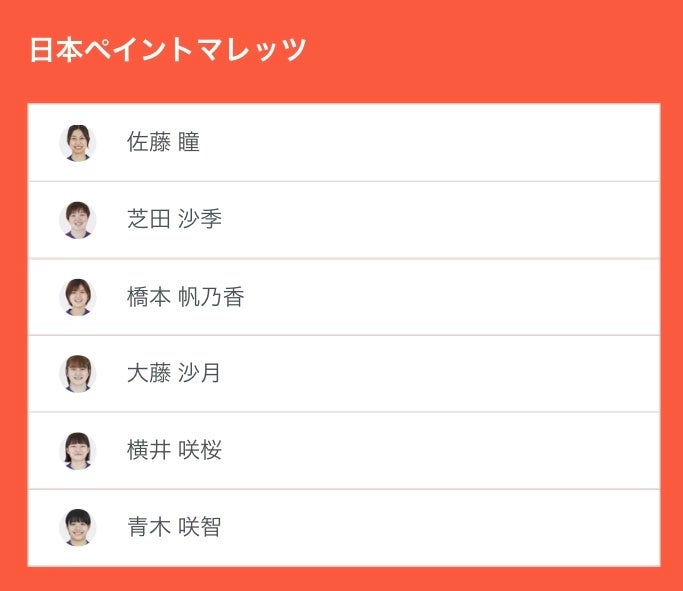Click the avatar beside 佐藤 瞳
Image resolution: width=683 pixels, height=591 pixels.
[77, 143]
